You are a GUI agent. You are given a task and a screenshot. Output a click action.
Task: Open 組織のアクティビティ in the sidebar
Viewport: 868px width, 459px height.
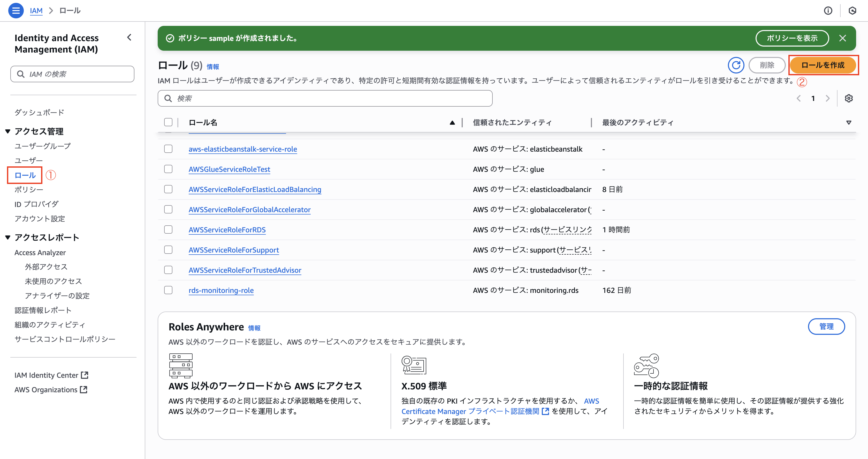(x=50, y=325)
